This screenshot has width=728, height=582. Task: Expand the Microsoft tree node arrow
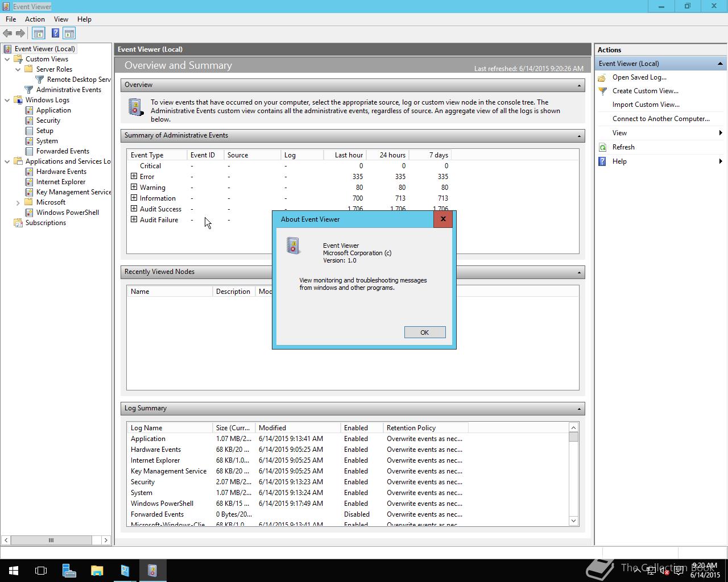[18, 202]
